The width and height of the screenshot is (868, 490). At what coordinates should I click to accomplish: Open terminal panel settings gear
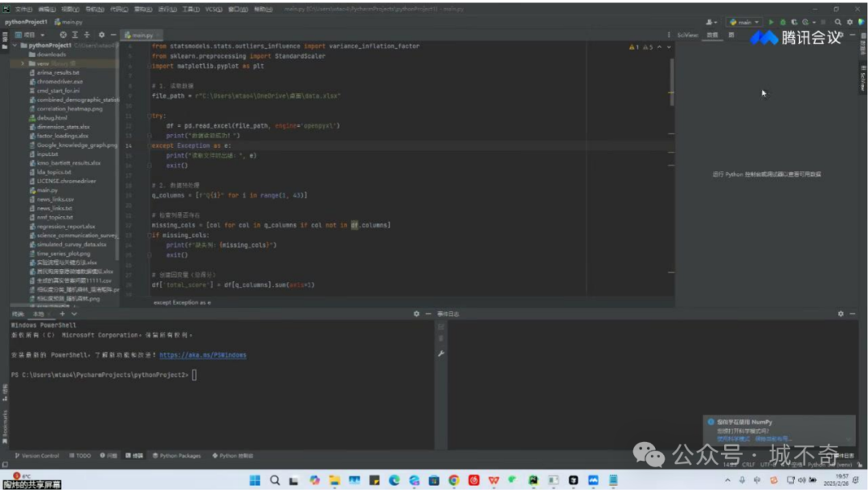pos(416,313)
